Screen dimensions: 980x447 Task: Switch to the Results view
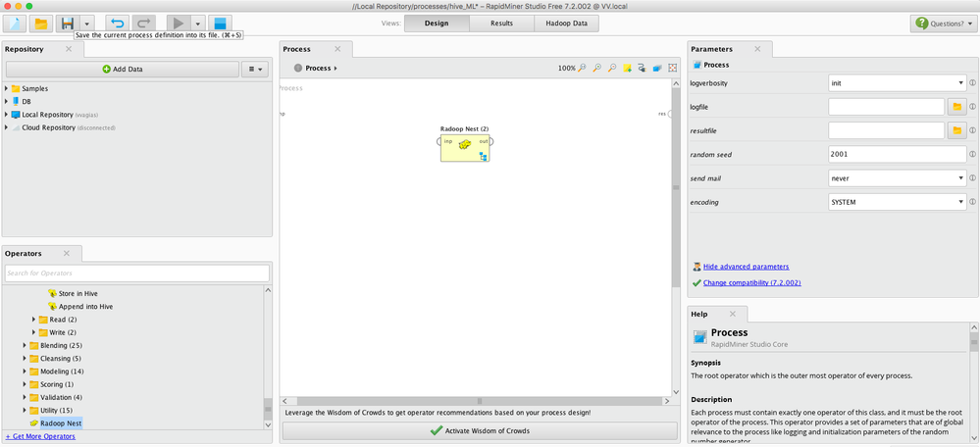(x=502, y=24)
